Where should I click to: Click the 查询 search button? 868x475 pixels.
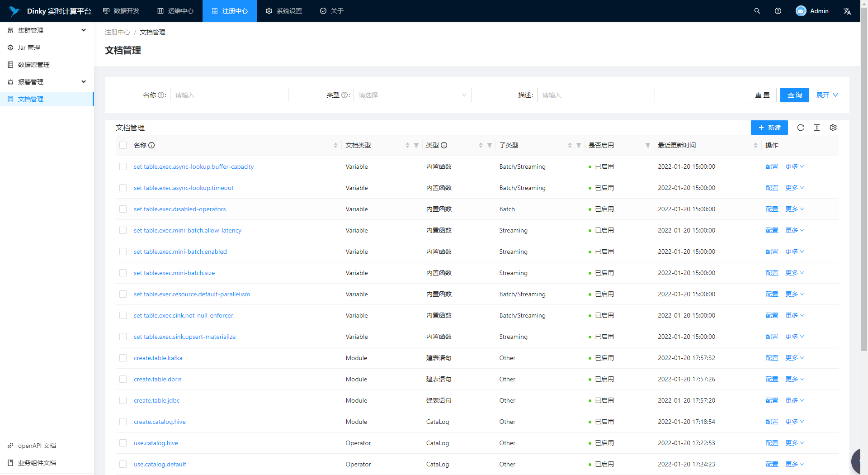(795, 95)
